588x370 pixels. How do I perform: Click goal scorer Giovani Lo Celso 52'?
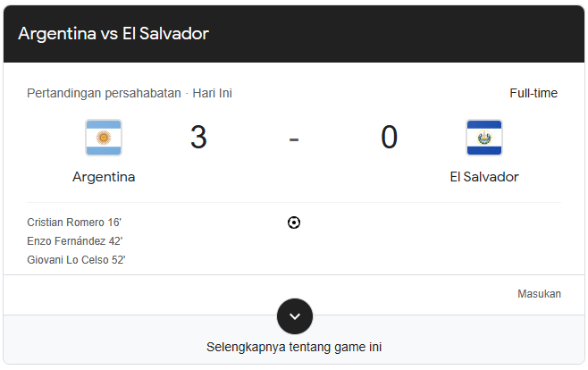[x=77, y=260]
